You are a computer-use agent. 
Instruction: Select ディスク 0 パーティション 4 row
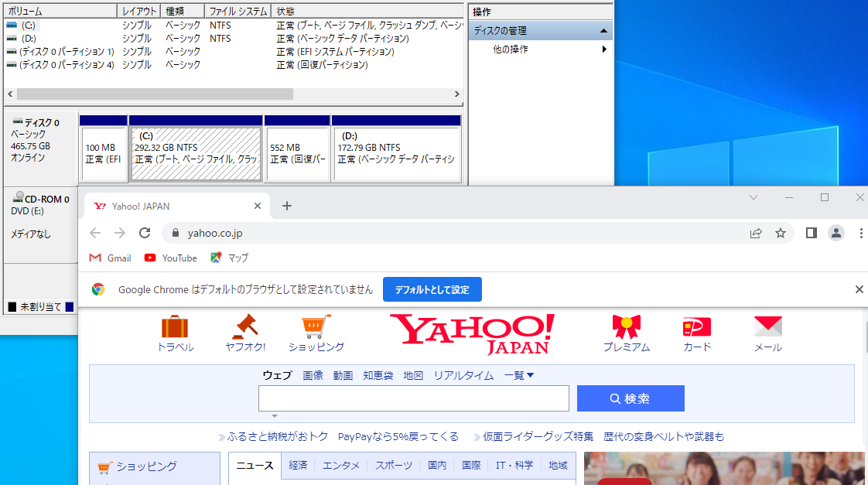coord(234,65)
